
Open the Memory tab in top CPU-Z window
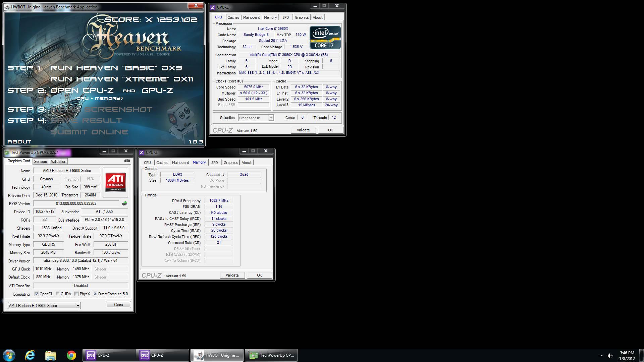270,17
